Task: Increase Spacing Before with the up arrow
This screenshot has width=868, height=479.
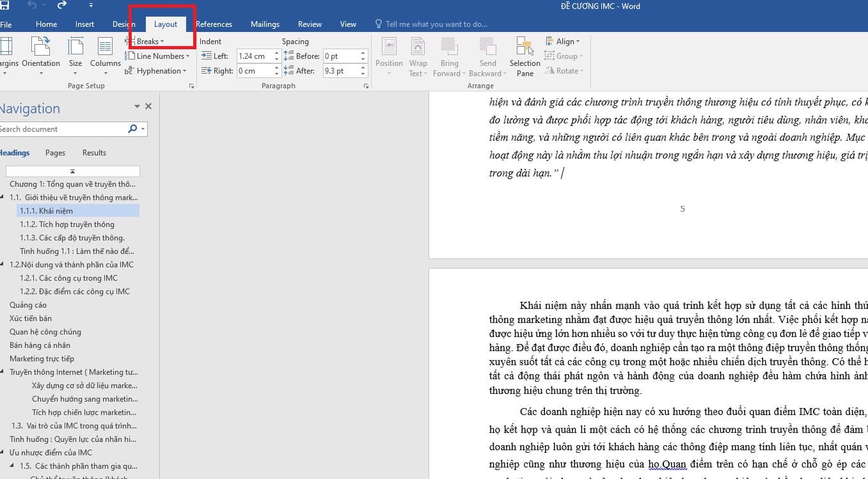Action: pyautogui.click(x=364, y=53)
